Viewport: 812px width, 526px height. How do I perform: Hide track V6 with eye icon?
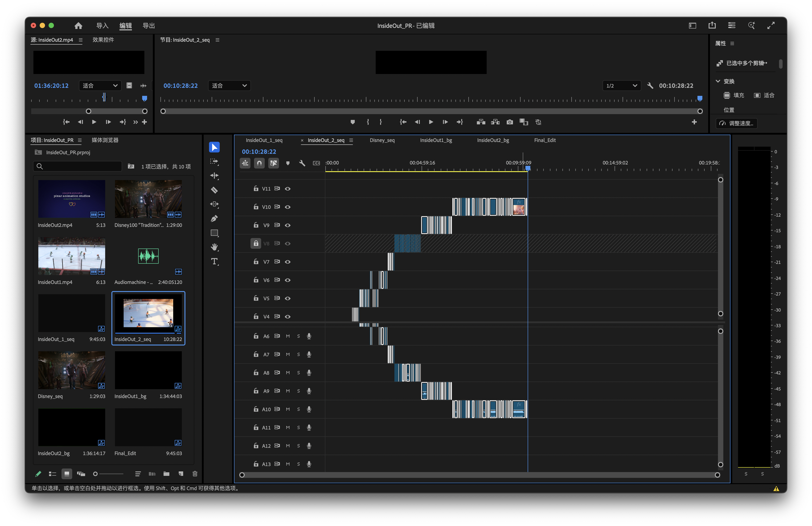pos(288,280)
